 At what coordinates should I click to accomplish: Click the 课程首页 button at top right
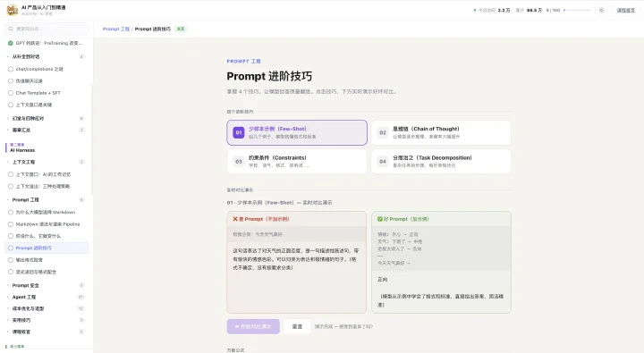tap(625, 10)
